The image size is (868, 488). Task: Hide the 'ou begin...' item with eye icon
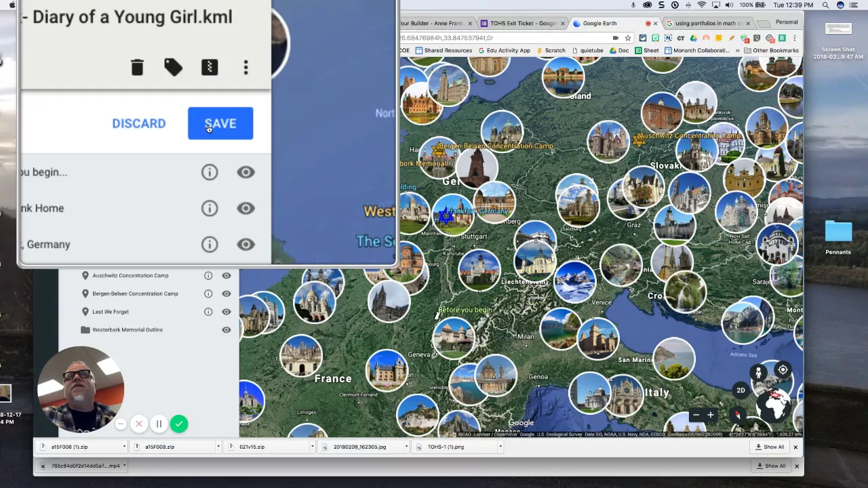(x=245, y=172)
